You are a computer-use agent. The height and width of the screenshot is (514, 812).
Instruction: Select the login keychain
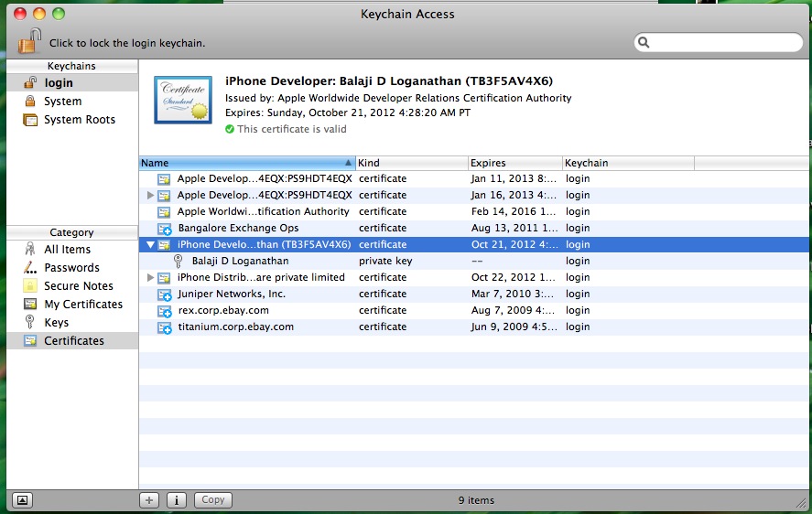(x=72, y=83)
